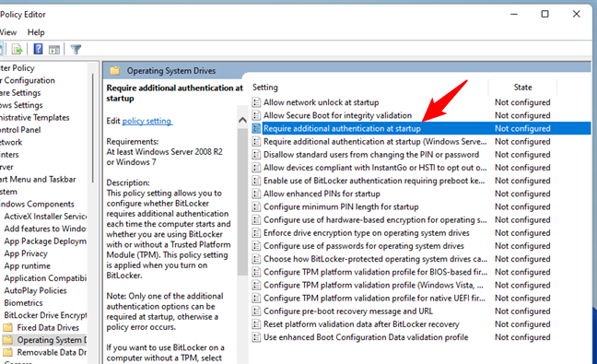Select Reset platform validation data after recovery
Screen dimensions: 597x364
coord(361,324)
